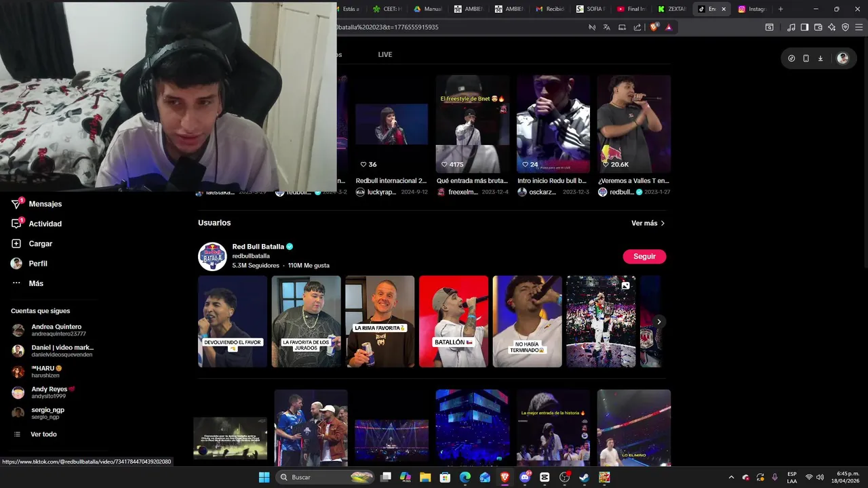This screenshot has height=488, width=868.
Task: Open La mejor entrada de la historia video
Action: pyautogui.click(x=553, y=428)
